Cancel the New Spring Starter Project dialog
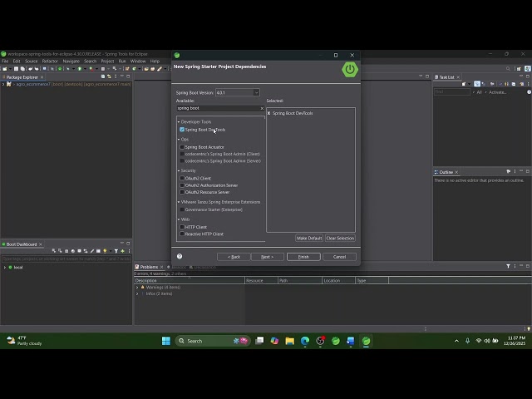532x399 pixels. pyautogui.click(x=339, y=257)
